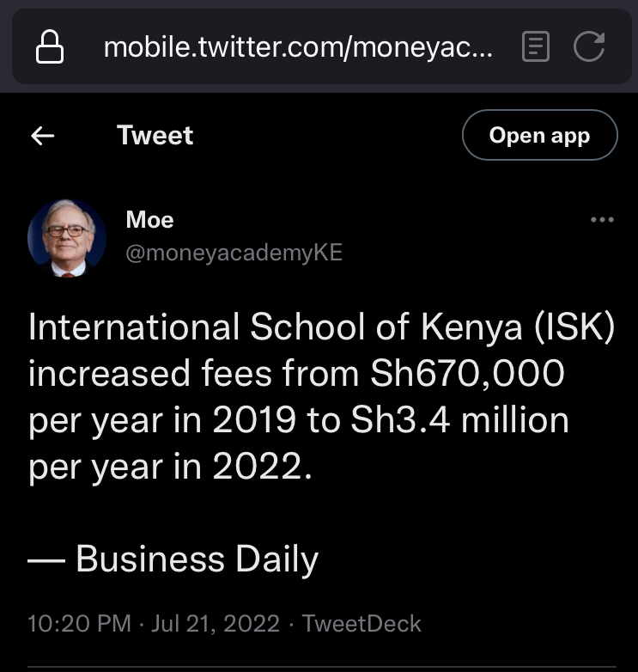This screenshot has width=638, height=672.
Task: Open the TweetDeck source link
Action: pyautogui.click(x=362, y=623)
